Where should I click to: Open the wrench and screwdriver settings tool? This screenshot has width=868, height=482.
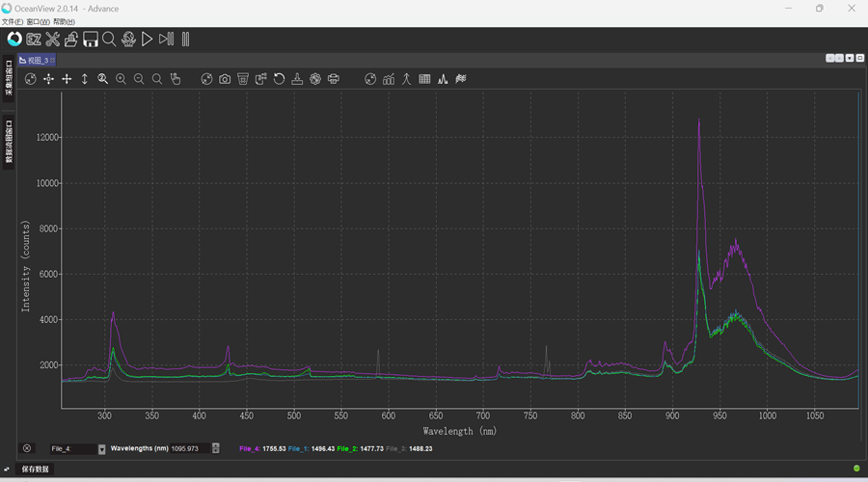point(53,40)
